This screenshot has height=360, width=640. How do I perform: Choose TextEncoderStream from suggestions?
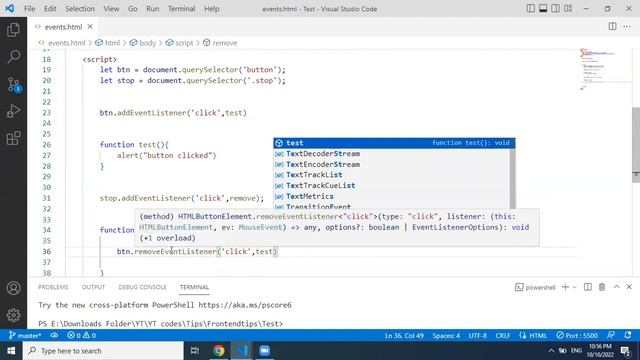pos(391,164)
